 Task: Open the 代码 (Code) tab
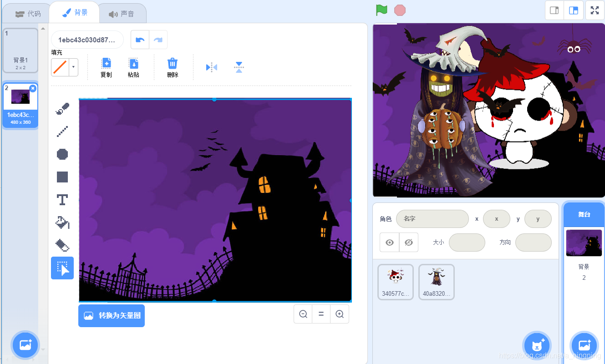tap(28, 14)
